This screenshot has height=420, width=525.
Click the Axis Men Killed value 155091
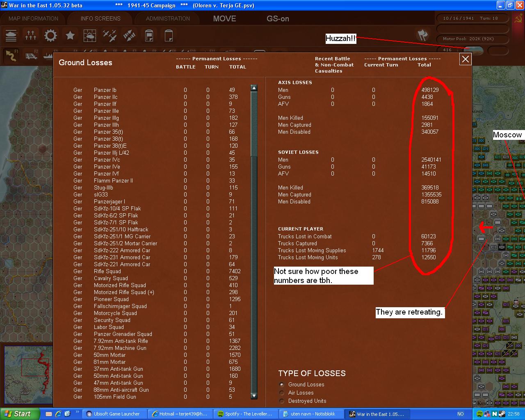[x=430, y=118]
